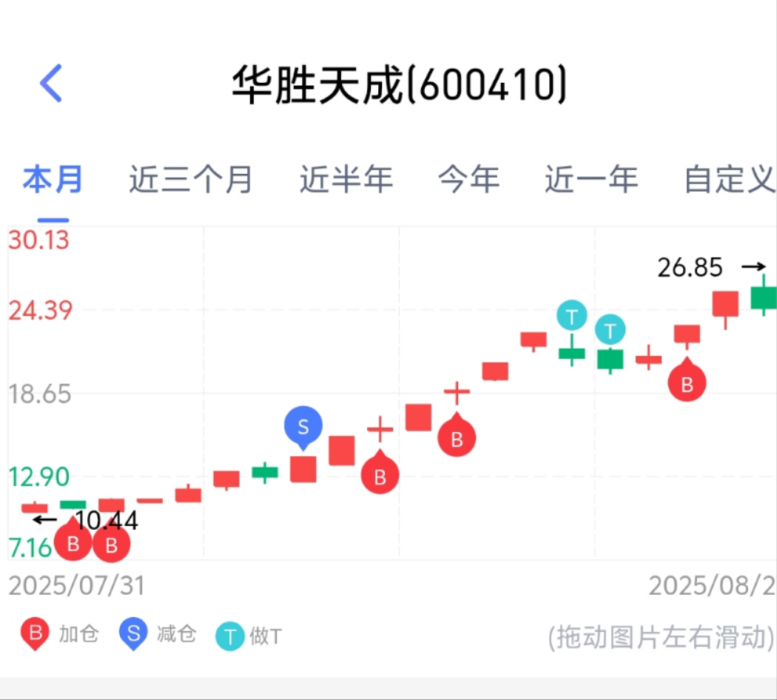Open the 今年 tab

[x=468, y=179]
